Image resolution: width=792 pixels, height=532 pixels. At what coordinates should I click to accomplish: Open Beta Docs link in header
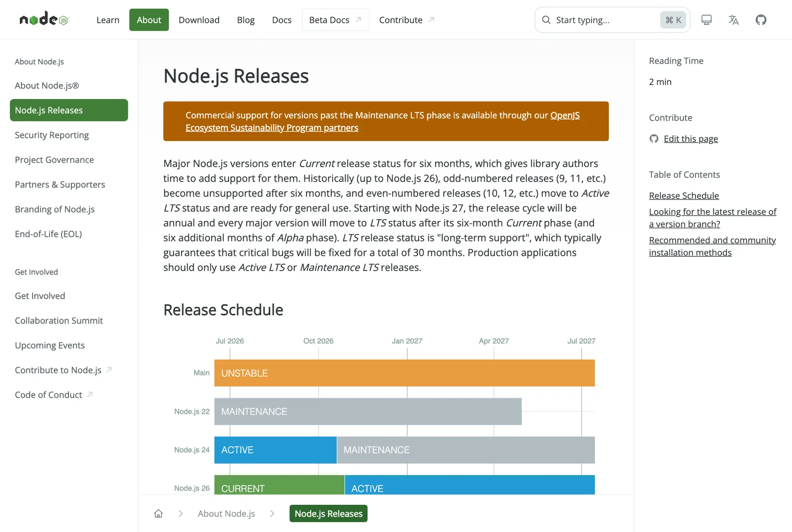(x=336, y=20)
